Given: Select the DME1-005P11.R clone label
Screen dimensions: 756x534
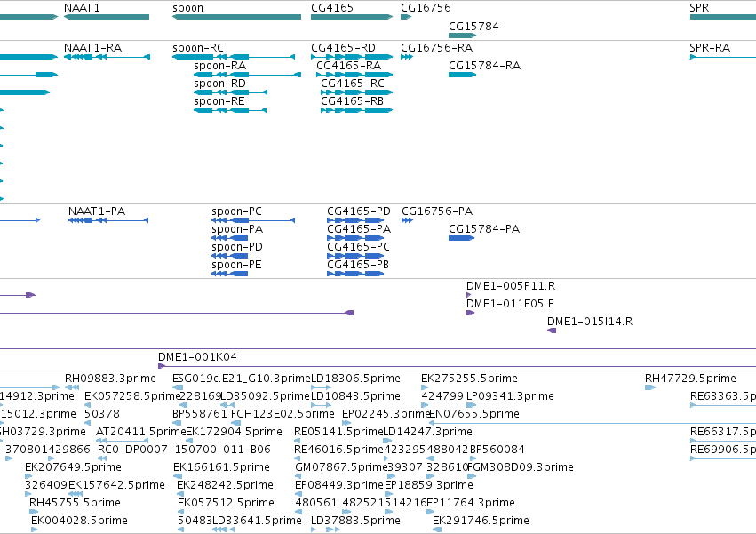Looking at the screenshot, I should [x=511, y=286].
